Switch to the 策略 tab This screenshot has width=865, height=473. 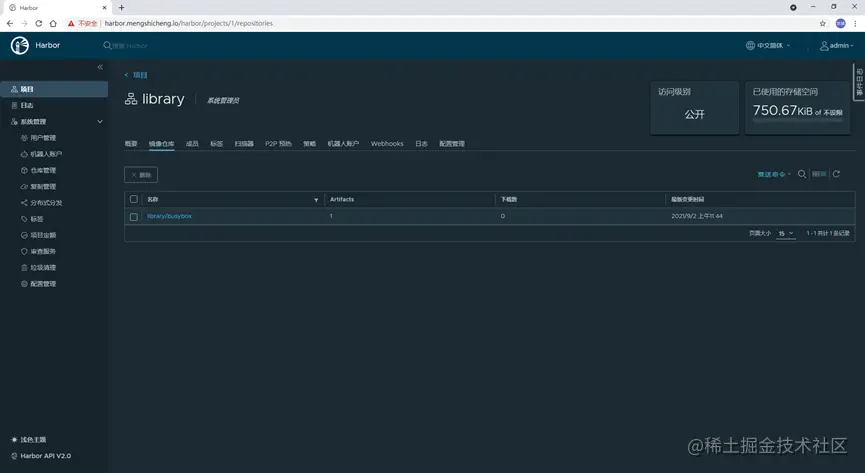click(309, 144)
